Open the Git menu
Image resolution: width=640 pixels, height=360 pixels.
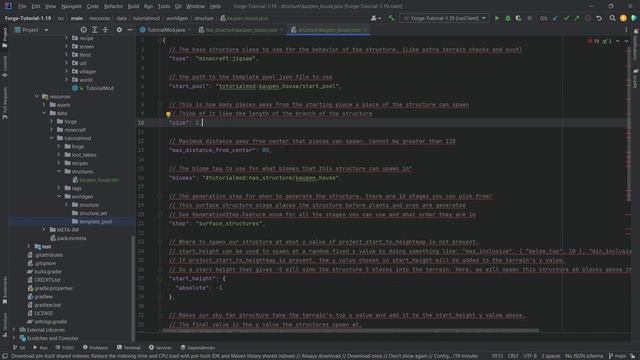(x=178, y=6)
